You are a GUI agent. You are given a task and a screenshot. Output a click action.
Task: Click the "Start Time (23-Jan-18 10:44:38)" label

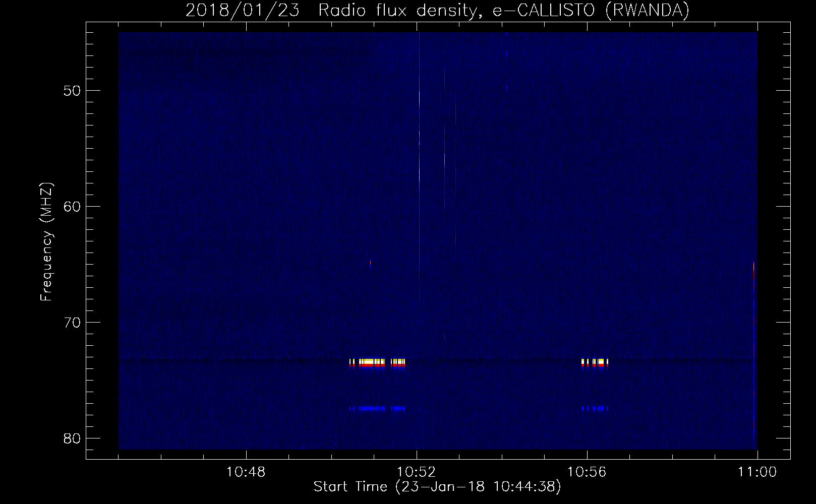tap(437, 487)
